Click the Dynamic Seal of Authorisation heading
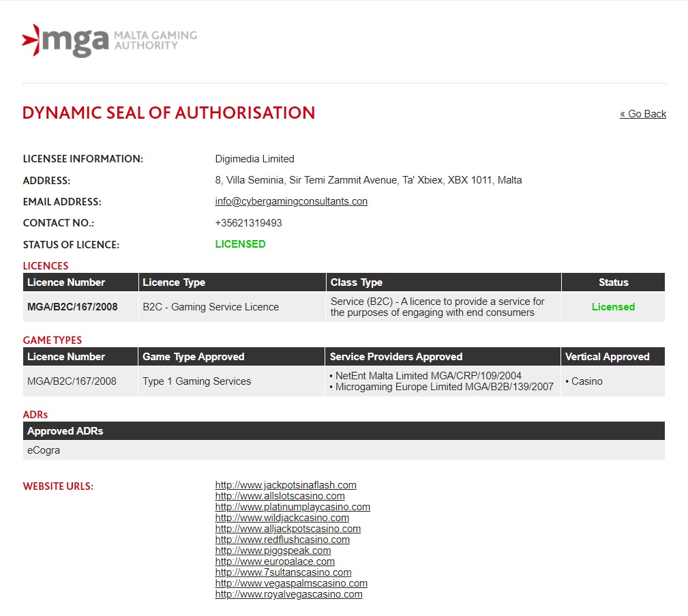Viewport: 688px width, 616px height. click(168, 113)
